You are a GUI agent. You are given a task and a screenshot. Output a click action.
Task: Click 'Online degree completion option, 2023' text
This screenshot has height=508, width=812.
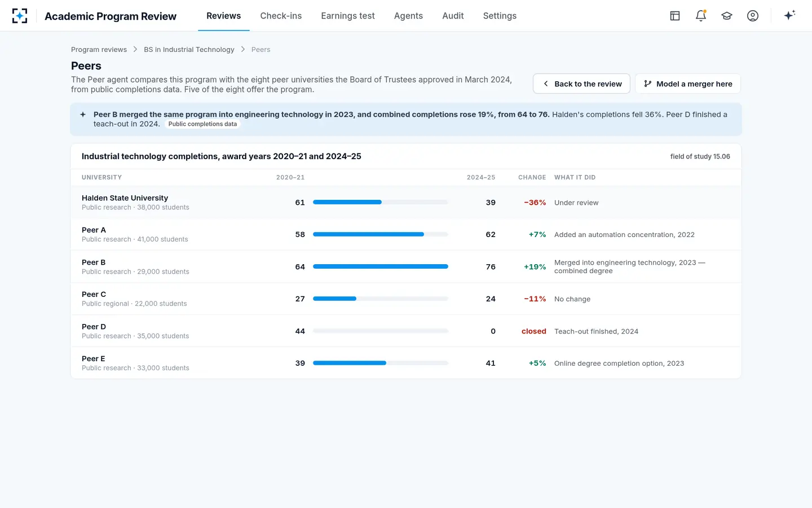tap(619, 364)
